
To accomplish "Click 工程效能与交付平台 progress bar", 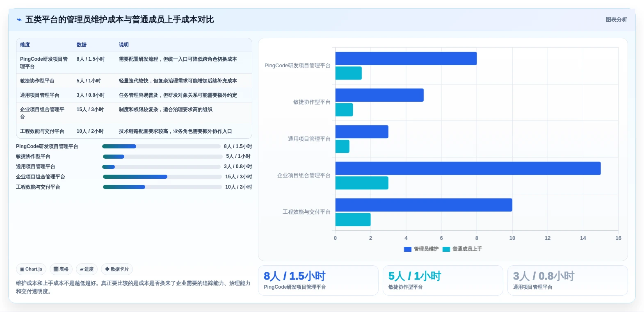I will (162, 187).
